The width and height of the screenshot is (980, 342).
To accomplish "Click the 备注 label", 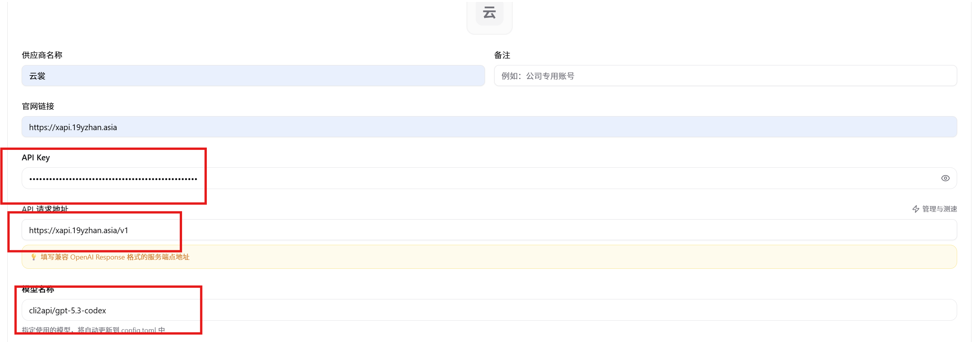I will coord(502,55).
